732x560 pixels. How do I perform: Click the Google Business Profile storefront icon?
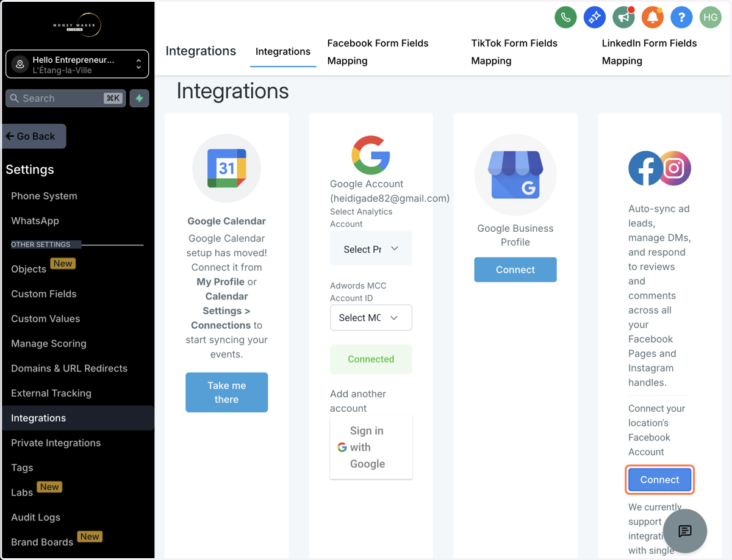point(515,175)
